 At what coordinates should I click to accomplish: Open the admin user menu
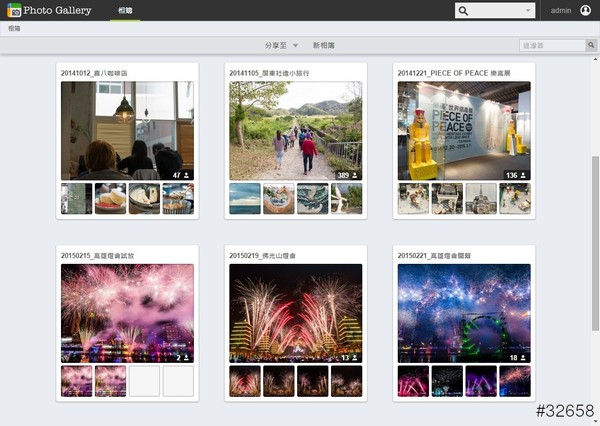click(560, 11)
